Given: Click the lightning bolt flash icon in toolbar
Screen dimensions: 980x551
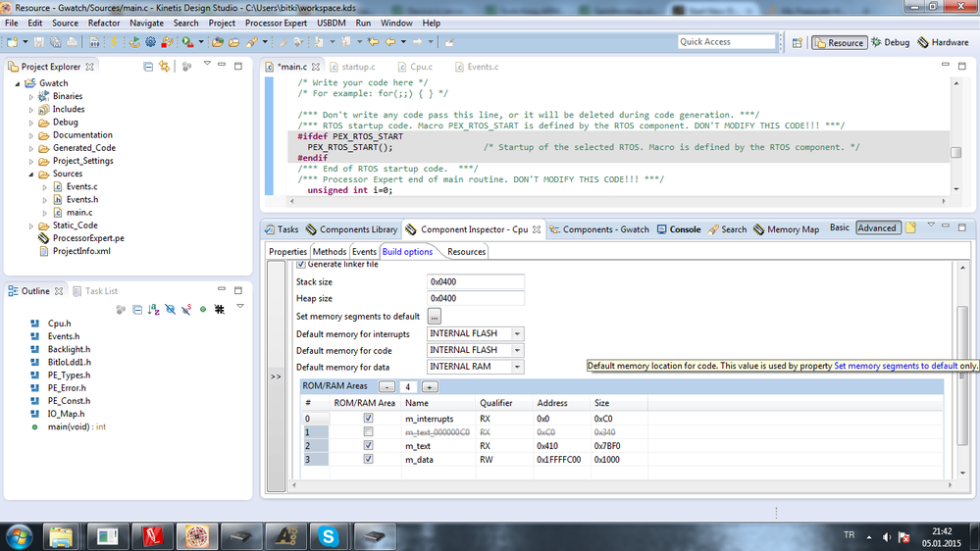Looking at the screenshot, I should point(115,42).
